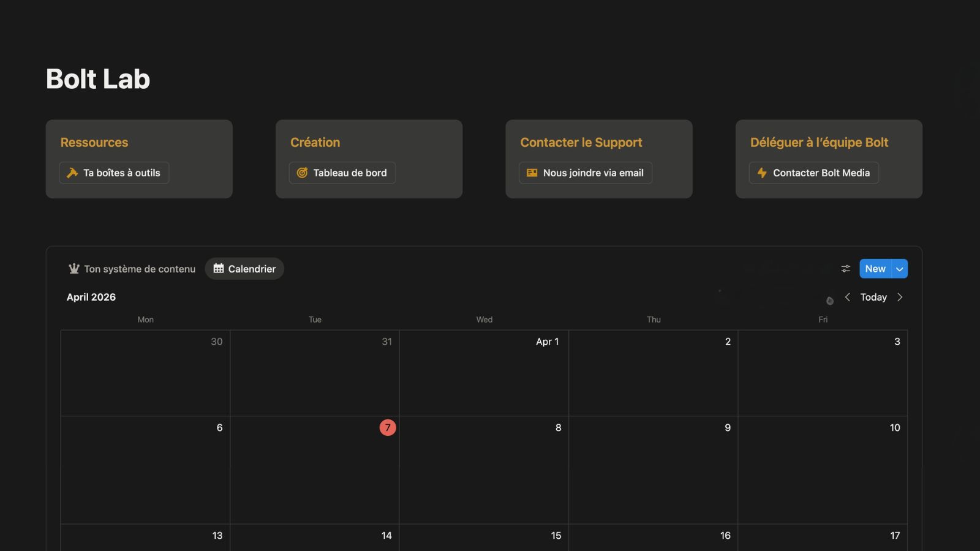Select the highlighted day 7 cell

point(315,470)
